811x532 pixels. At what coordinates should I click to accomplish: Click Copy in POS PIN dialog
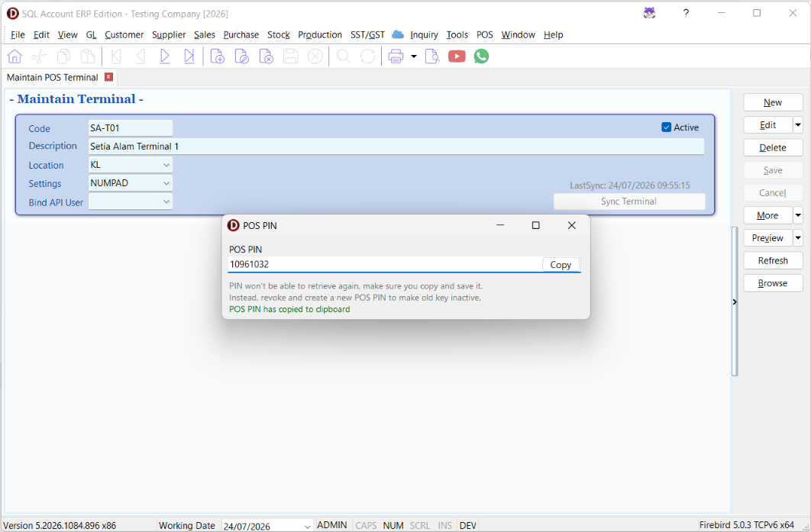click(x=561, y=265)
